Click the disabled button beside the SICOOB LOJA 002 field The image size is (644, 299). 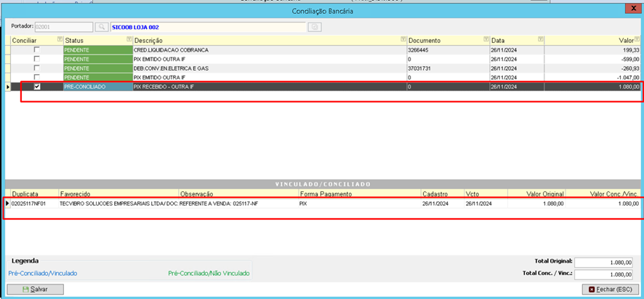315,27
